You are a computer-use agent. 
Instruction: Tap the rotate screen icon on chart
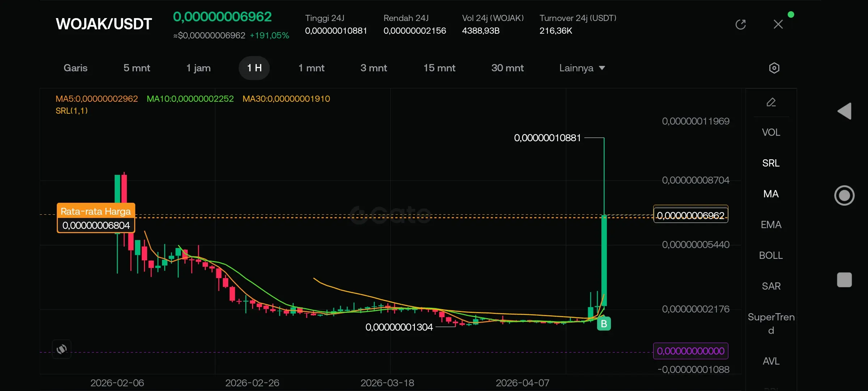(61, 349)
